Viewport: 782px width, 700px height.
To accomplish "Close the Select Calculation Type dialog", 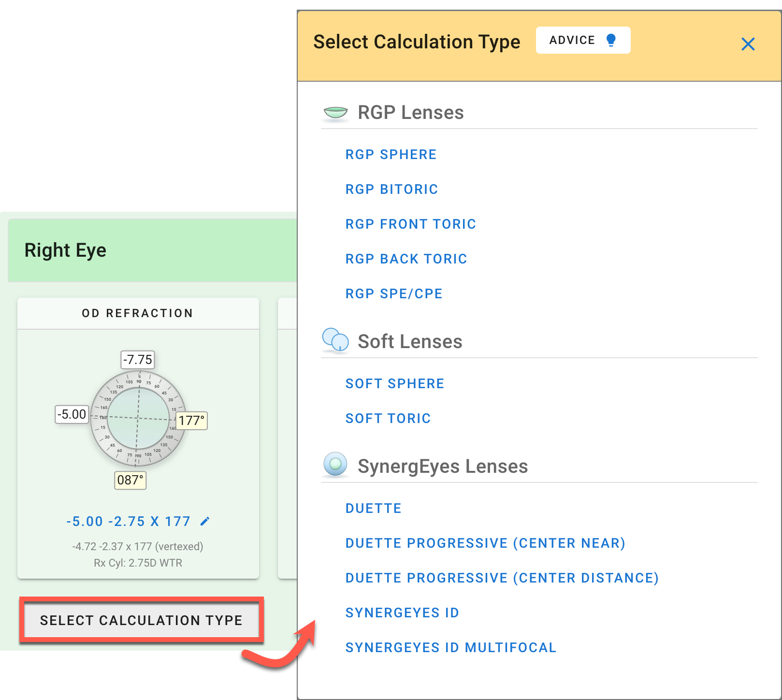I will 748,44.
